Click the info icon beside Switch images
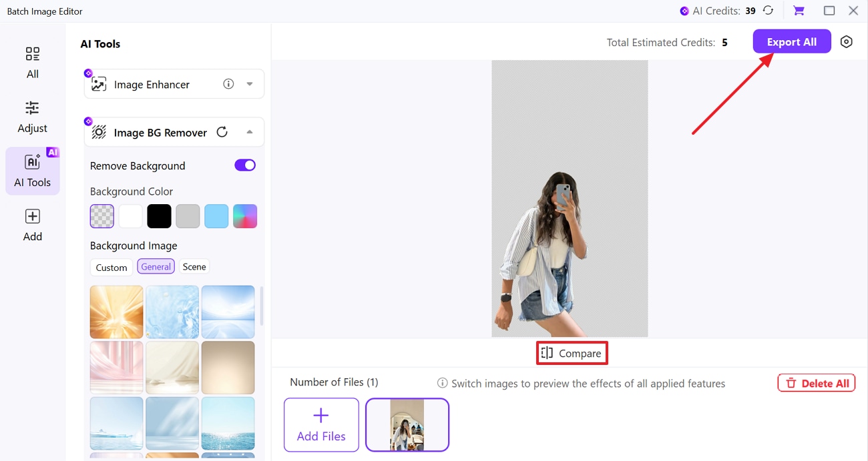 click(x=442, y=383)
